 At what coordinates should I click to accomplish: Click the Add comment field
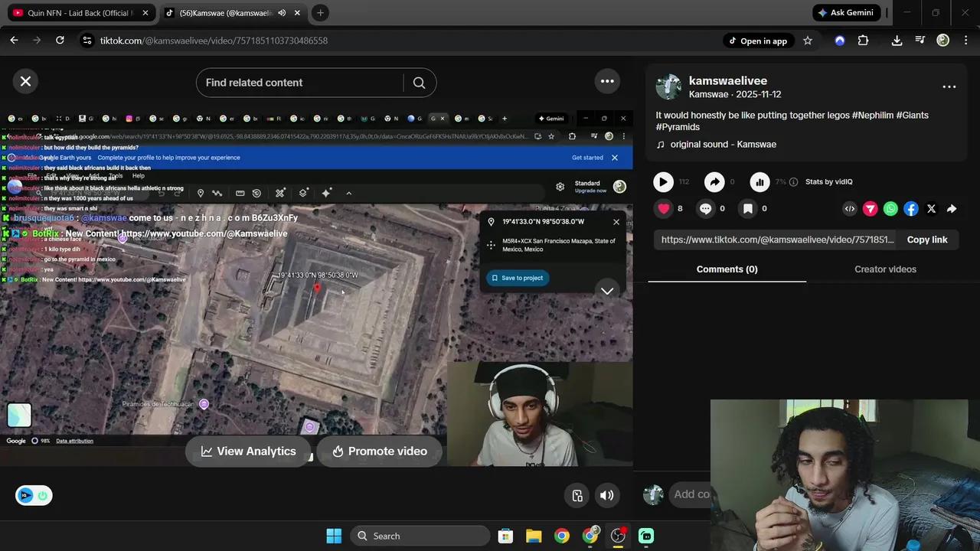pyautogui.click(x=690, y=494)
